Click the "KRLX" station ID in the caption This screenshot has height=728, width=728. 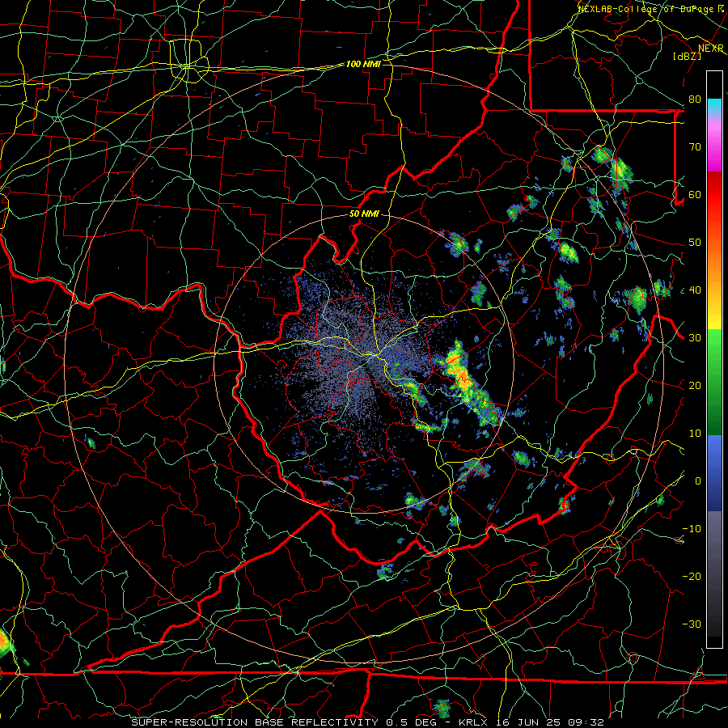[472, 722]
